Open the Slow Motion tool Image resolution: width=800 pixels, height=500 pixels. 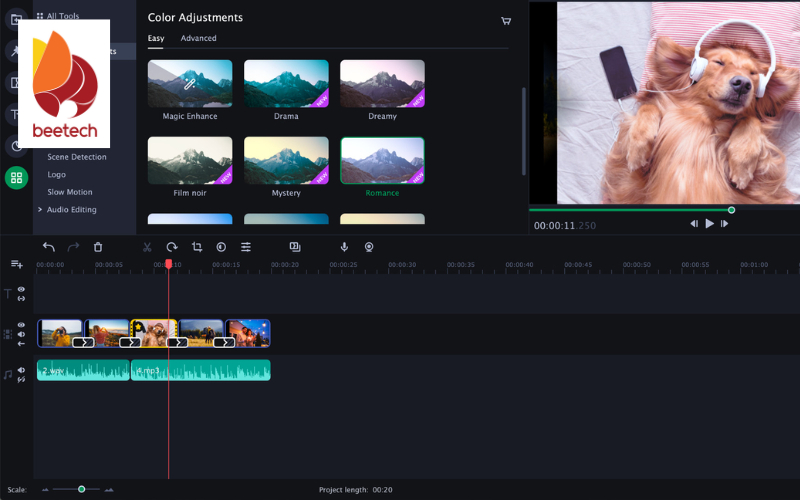(x=70, y=192)
